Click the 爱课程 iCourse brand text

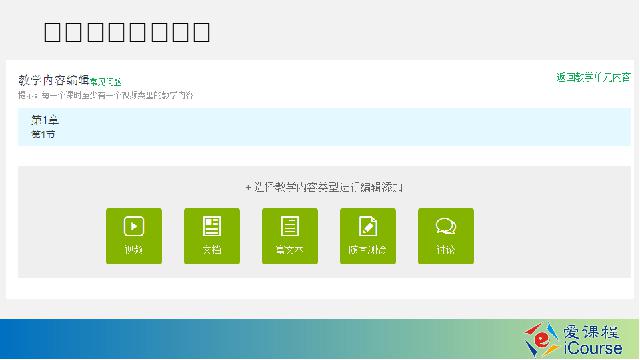pos(593,340)
